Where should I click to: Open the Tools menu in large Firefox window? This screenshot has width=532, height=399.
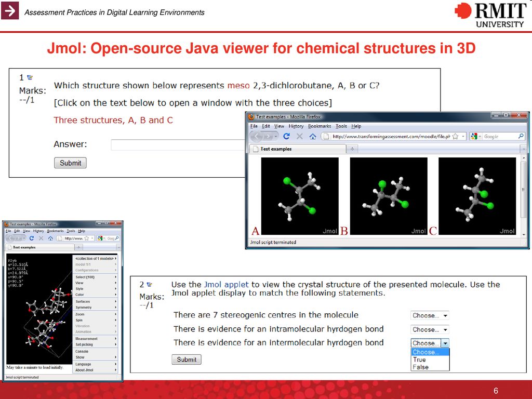point(341,126)
